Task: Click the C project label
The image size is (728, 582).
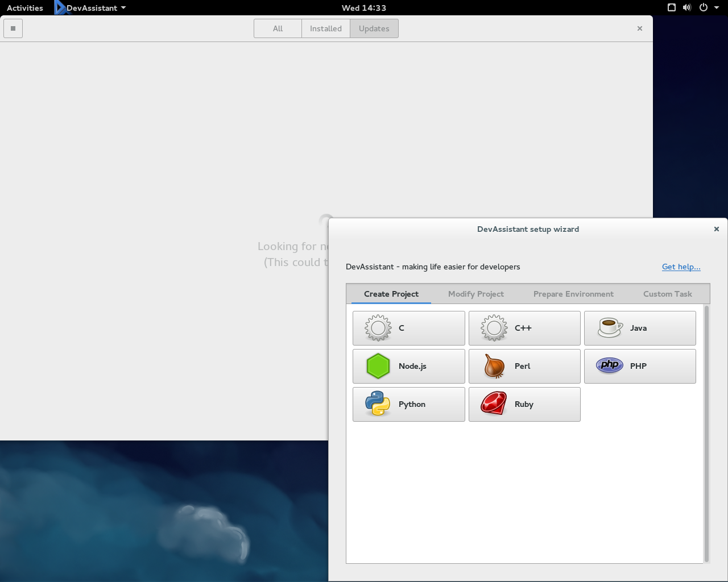Action: click(402, 328)
